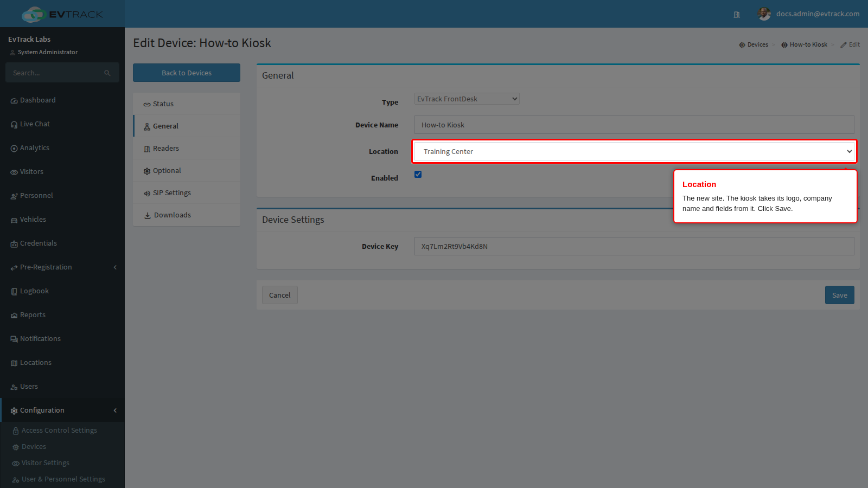Click the Reports chart icon

tap(14, 316)
